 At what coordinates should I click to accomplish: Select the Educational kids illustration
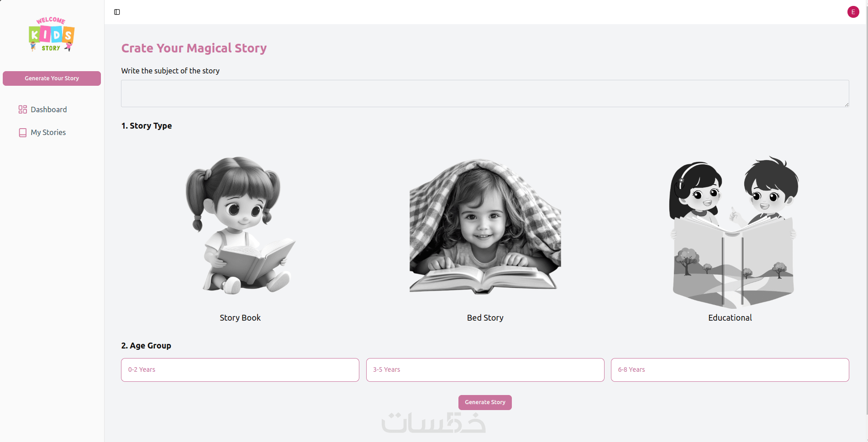(x=733, y=232)
